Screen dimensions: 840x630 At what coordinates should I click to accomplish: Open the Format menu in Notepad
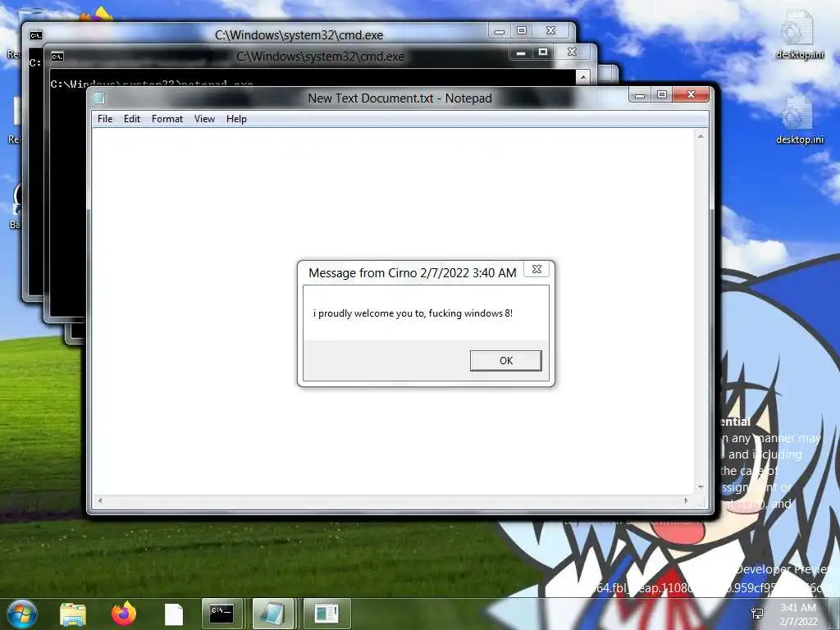point(167,118)
